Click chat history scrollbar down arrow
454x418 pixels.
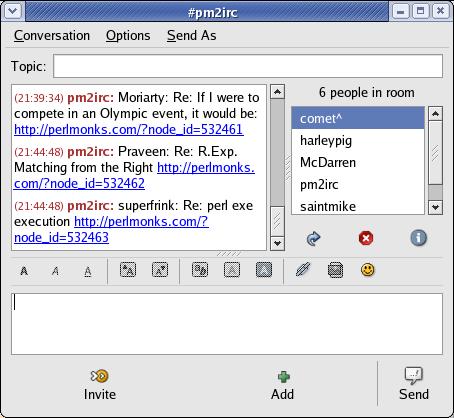click(277, 243)
